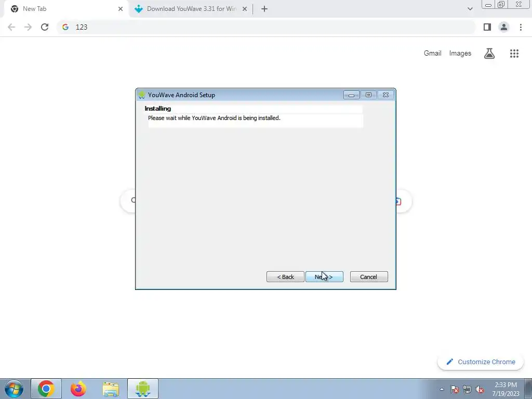532x399 pixels.
Task: Click the Google Lens camera icon
Action: click(399, 202)
